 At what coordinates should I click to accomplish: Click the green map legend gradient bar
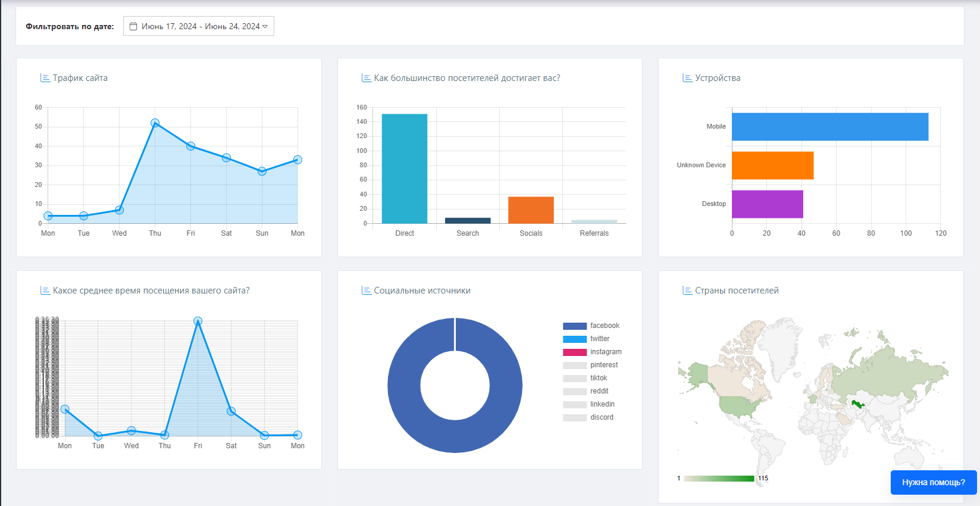[719, 479]
